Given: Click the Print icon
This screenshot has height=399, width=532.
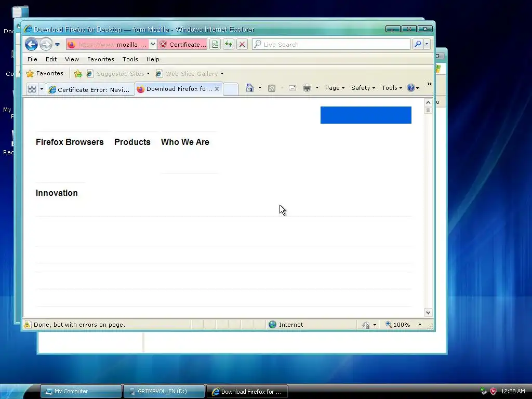Looking at the screenshot, I should (x=307, y=88).
